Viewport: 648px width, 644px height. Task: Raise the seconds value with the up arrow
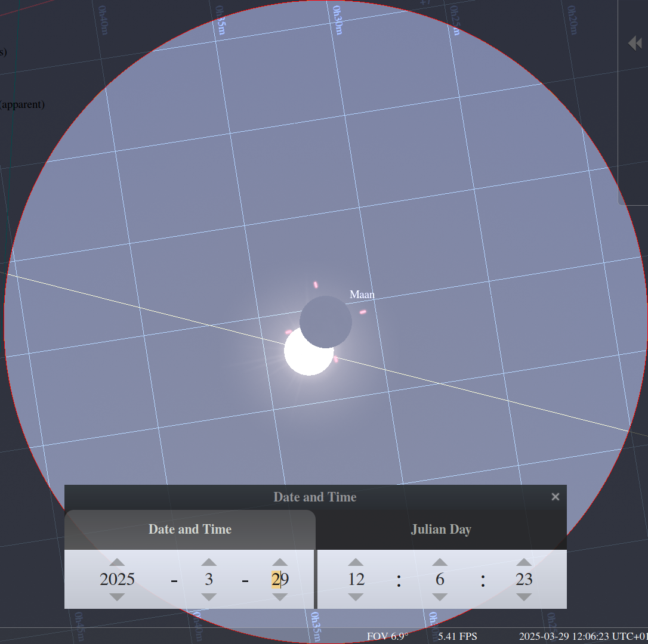click(x=524, y=562)
